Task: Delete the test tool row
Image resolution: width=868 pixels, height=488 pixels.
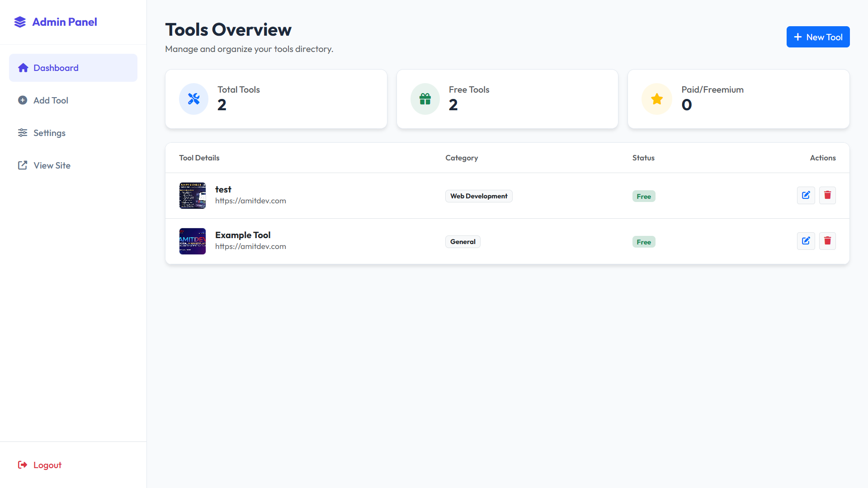Action: (827, 195)
